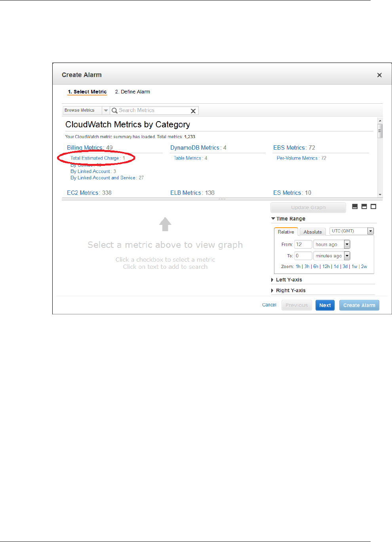Click the To value field
This screenshot has height=542, width=392.
pyautogui.click(x=303, y=256)
